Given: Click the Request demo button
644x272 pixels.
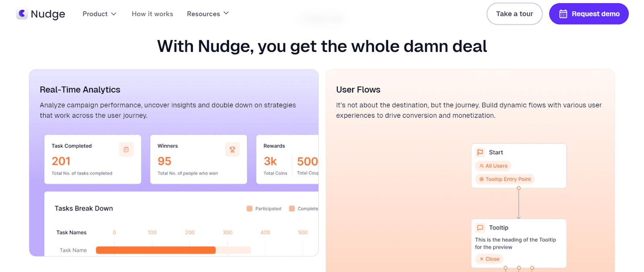Looking at the screenshot, I should pos(589,14).
